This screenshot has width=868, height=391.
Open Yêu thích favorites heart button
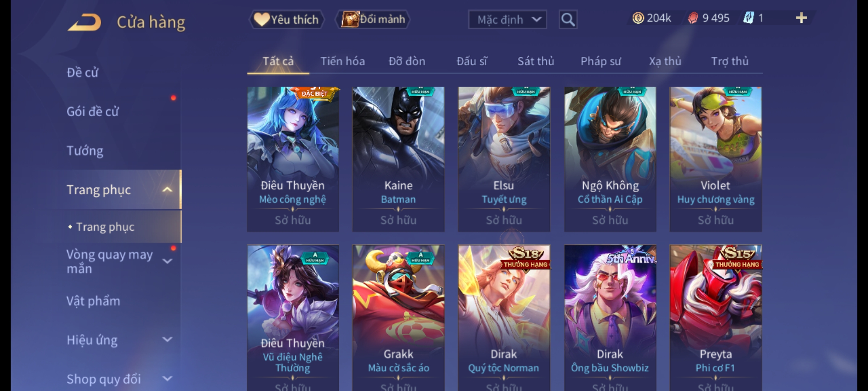pyautogui.click(x=286, y=20)
